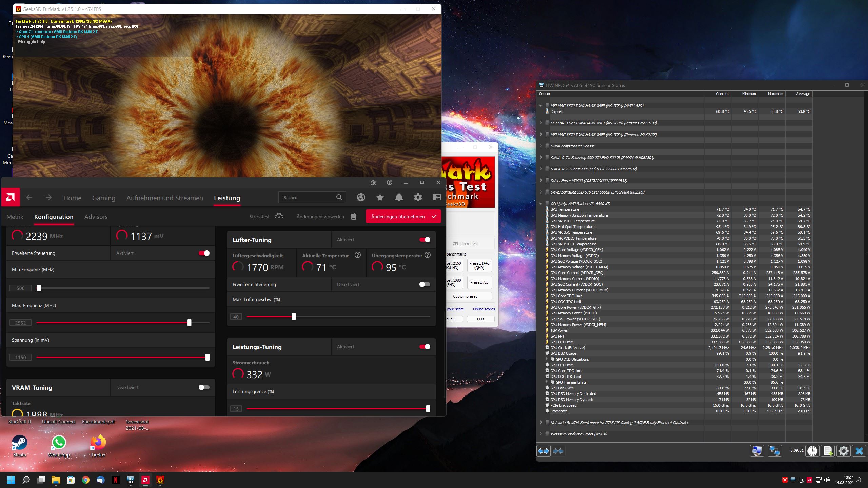The height and width of the screenshot is (488, 868).
Task: Expand Windows Hardware Errors (WHEA) group
Action: [x=541, y=434]
